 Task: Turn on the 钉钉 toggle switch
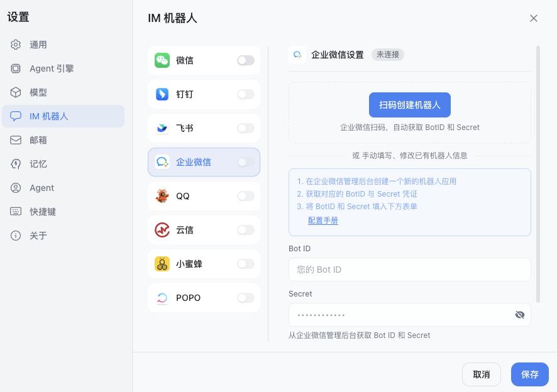pyautogui.click(x=246, y=94)
